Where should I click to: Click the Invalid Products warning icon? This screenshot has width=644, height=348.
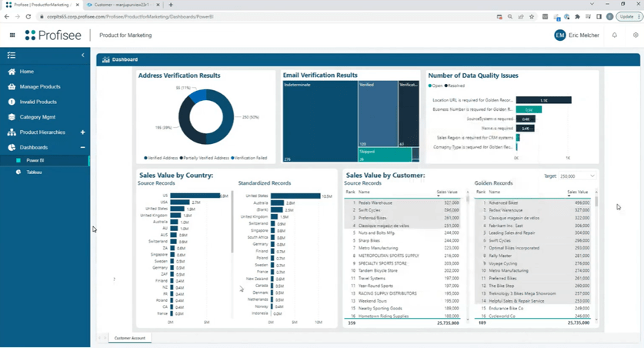click(12, 102)
